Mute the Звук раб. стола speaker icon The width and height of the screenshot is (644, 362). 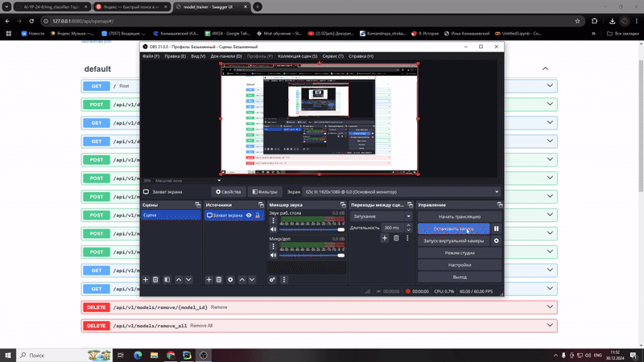[273, 229]
